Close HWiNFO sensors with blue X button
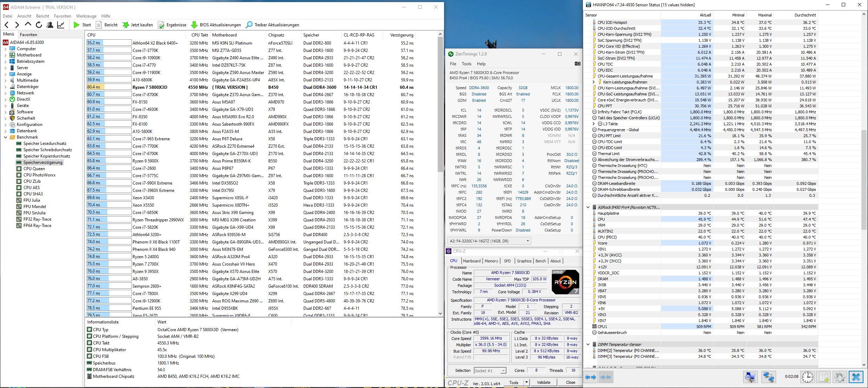Image resolution: width=868 pixels, height=388 pixels. (x=856, y=377)
